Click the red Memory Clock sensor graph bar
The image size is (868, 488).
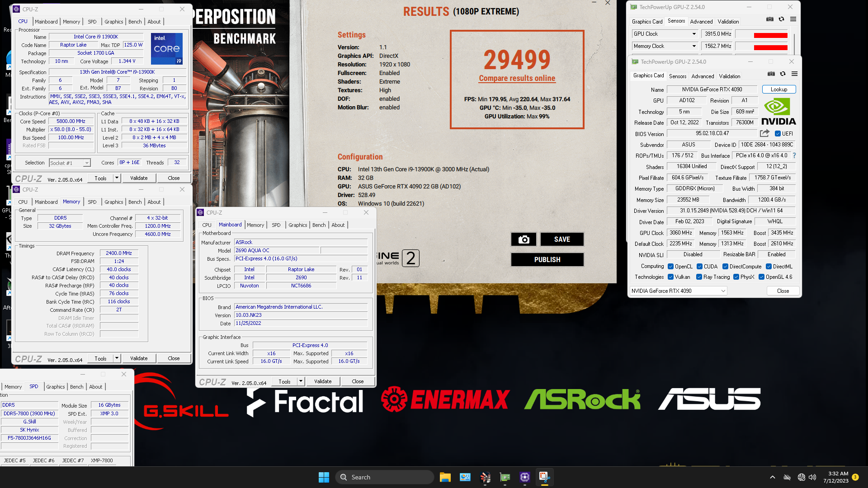pos(770,47)
